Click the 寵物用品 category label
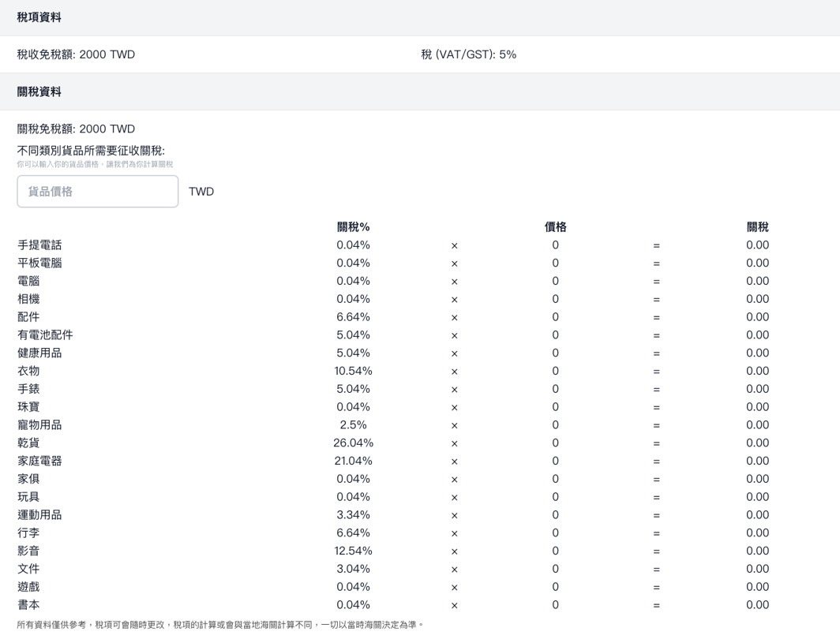 [39, 425]
